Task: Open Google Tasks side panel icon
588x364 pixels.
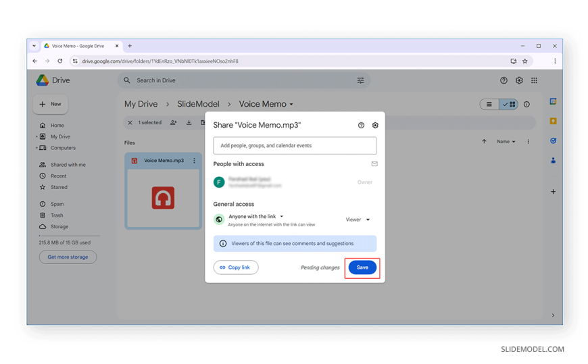Action: point(553,140)
